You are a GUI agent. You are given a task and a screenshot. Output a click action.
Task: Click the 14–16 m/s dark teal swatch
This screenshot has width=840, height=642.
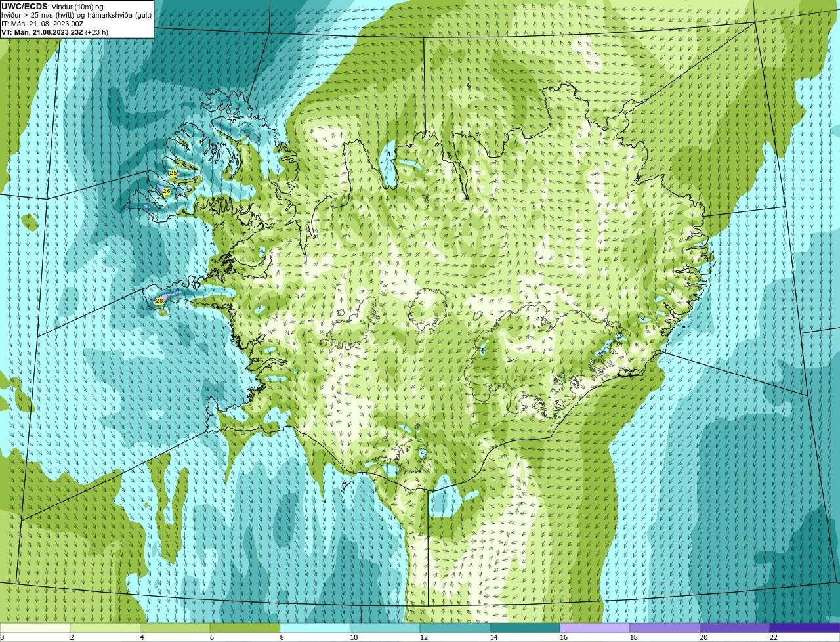coord(525,628)
